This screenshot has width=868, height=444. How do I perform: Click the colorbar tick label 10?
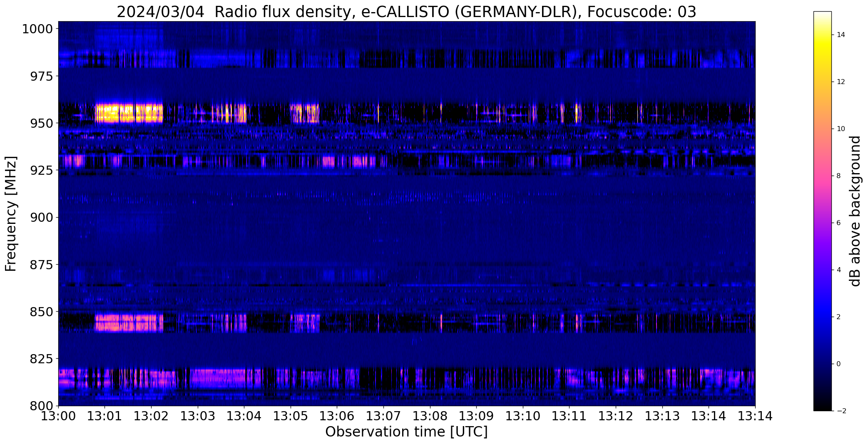[841, 129]
